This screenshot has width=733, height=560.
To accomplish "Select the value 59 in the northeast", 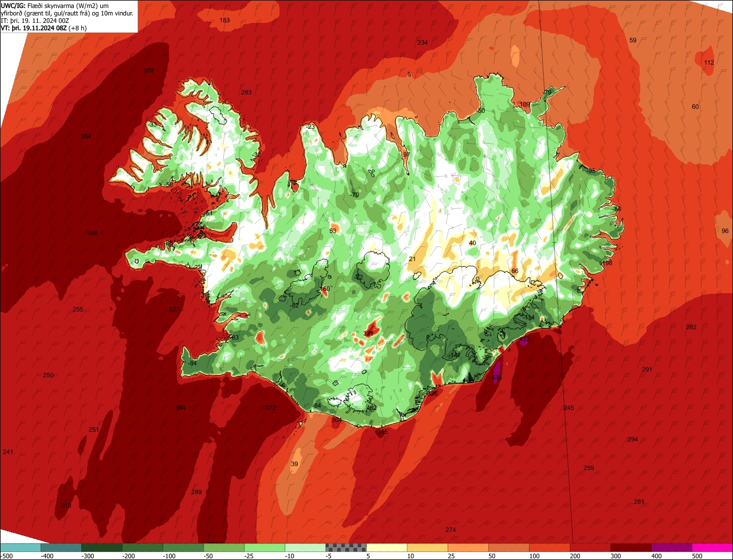I will tap(633, 40).
